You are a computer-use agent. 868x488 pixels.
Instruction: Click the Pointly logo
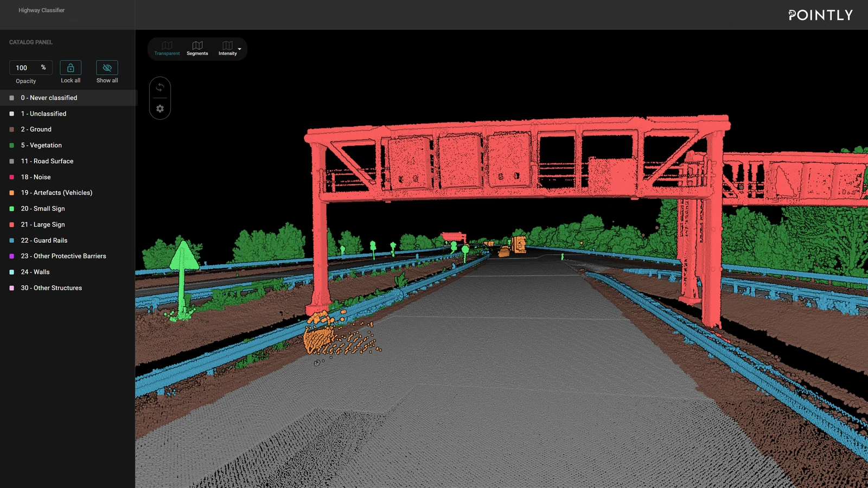click(821, 15)
